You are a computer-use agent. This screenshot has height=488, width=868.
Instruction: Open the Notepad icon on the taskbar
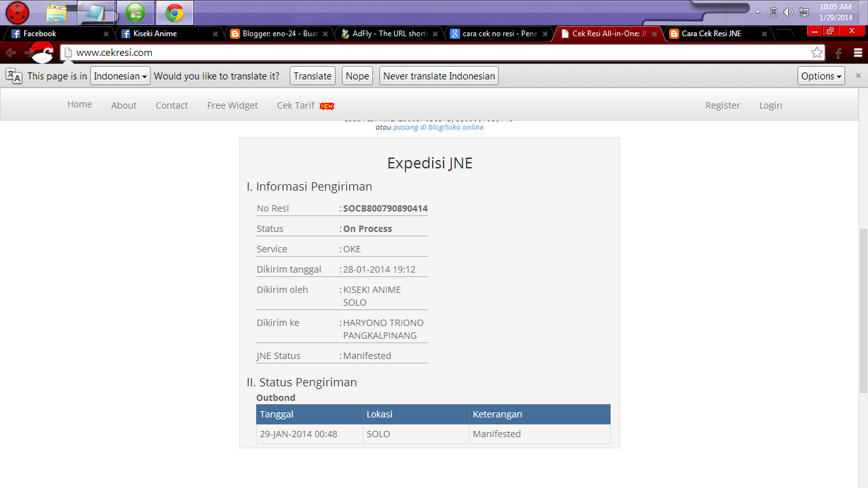tap(96, 13)
